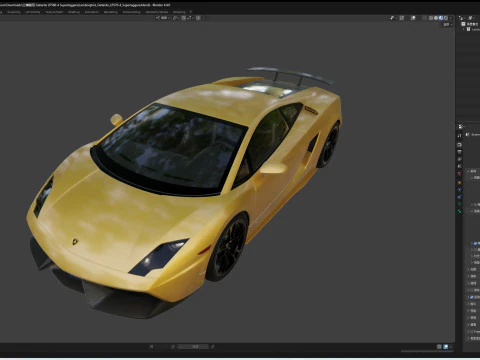Open the Tool properties tab
This screenshot has width=480, height=360.
[459, 136]
